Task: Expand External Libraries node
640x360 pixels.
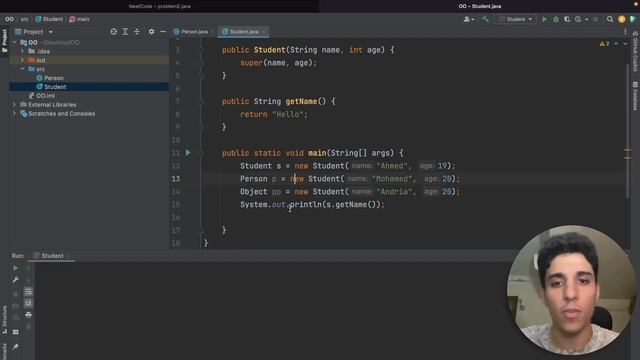Action: 15,104
